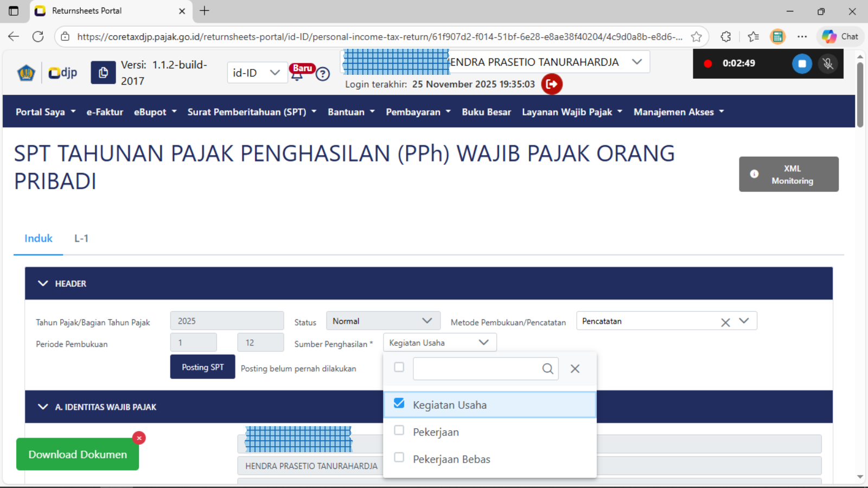
Task: Open the notification bell marked Baru
Action: [x=297, y=75]
